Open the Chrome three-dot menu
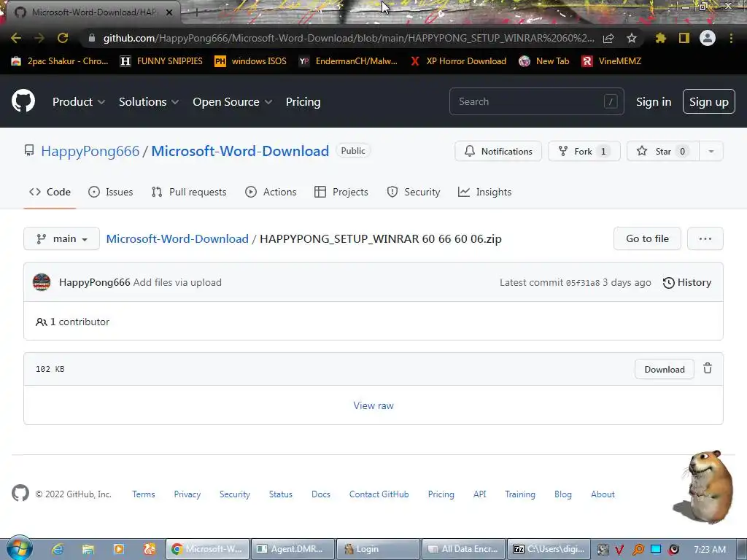The image size is (747, 560). (731, 38)
